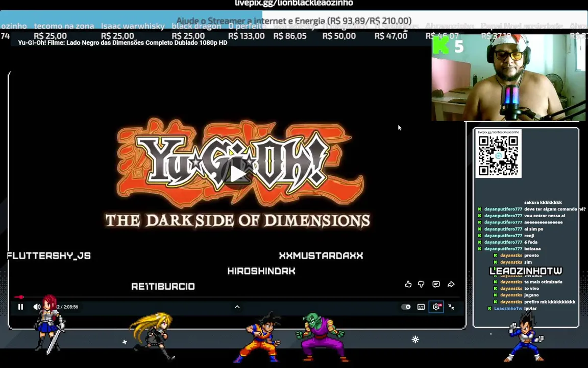Click the chat message 'ai sim po'
Image resolution: width=588 pixels, height=368 pixels.
533,229
